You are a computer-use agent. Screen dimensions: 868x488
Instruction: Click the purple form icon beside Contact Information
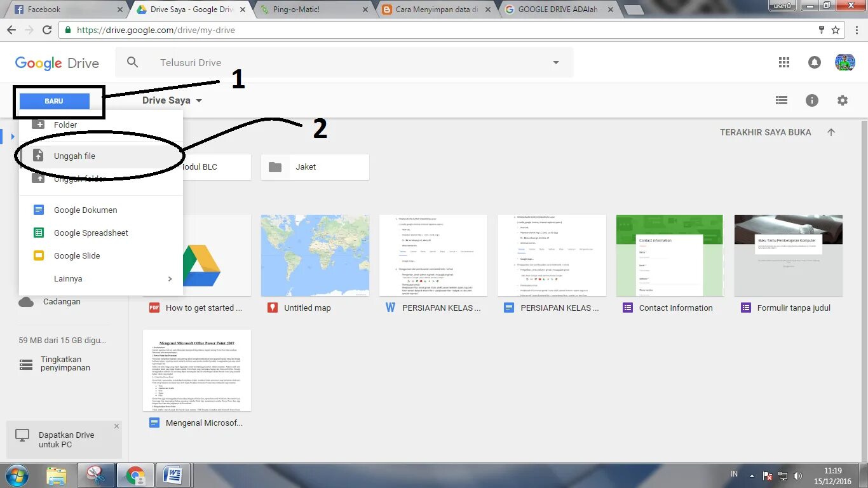627,308
